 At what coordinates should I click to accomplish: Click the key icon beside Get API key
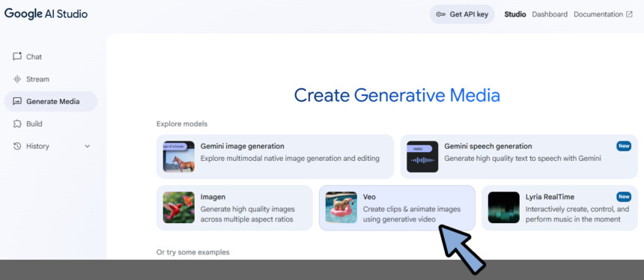(441, 14)
